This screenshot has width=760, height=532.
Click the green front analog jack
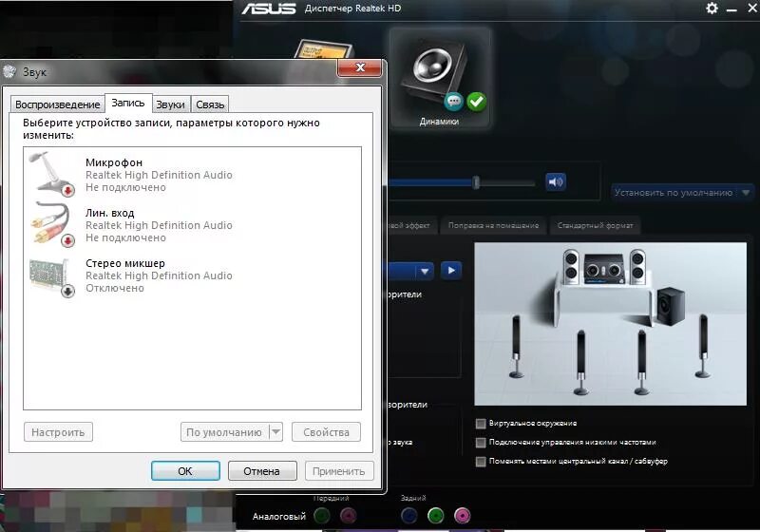pyautogui.click(x=322, y=516)
